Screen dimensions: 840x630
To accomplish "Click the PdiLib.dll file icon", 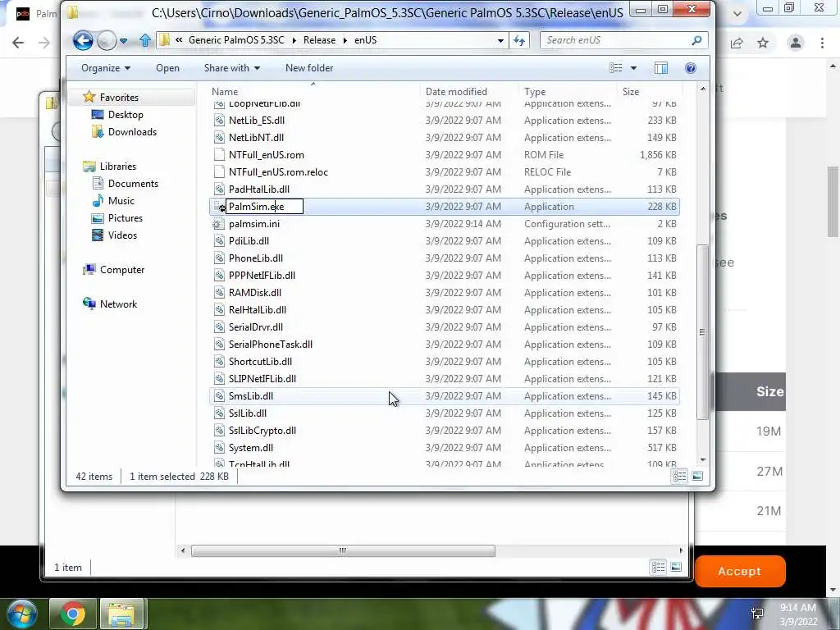I will (218, 241).
